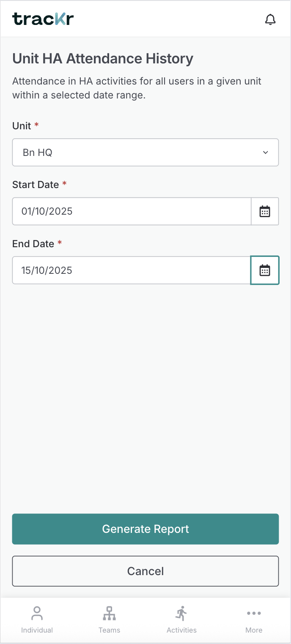Click the End Date field label

point(33,244)
